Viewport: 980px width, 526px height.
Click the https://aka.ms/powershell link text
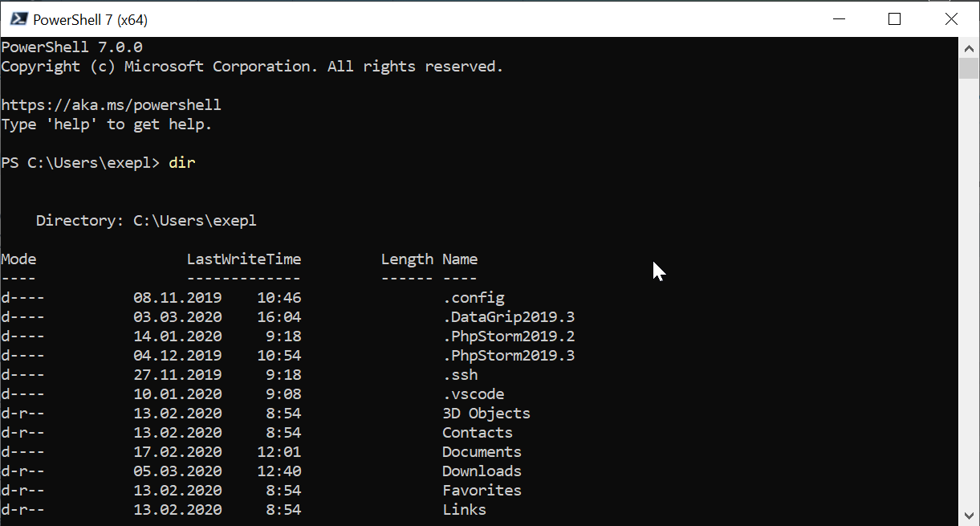pos(111,105)
